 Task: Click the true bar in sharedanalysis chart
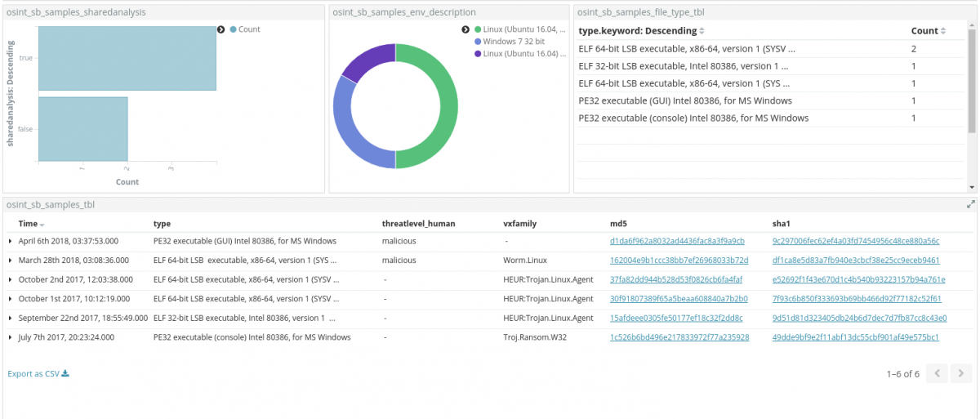pyautogui.click(x=127, y=58)
